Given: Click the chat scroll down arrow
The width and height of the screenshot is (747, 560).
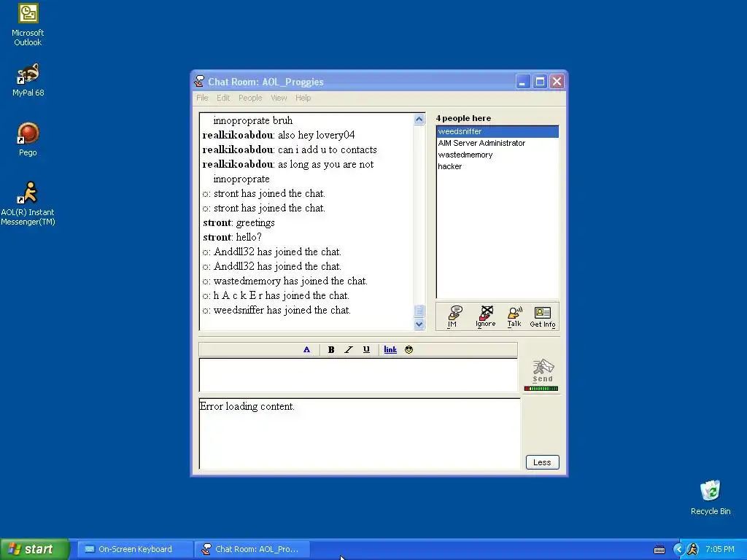Looking at the screenshot, I should pos(419,324).
